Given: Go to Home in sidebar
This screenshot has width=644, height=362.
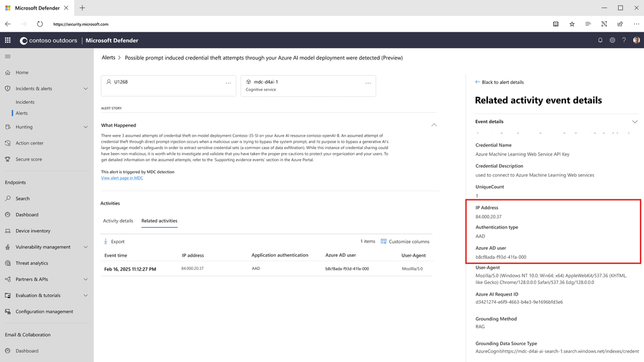Looking at the screenshot, I should 22,72.
